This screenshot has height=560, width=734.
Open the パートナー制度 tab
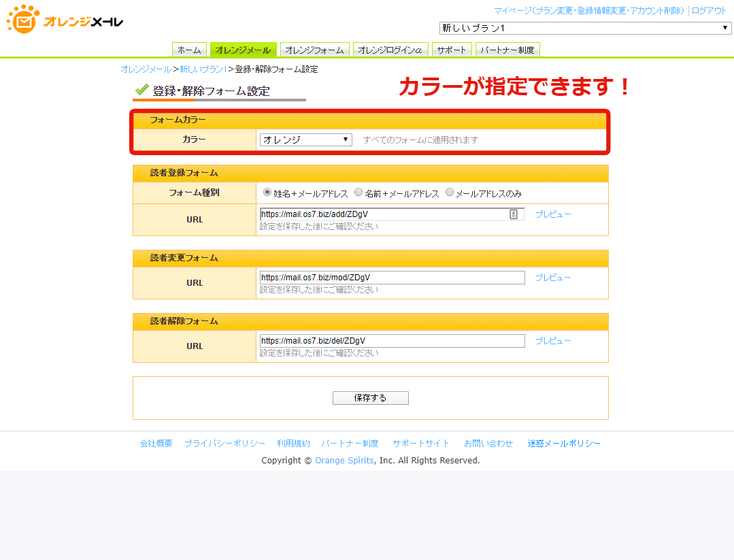(x=507, y=50)
